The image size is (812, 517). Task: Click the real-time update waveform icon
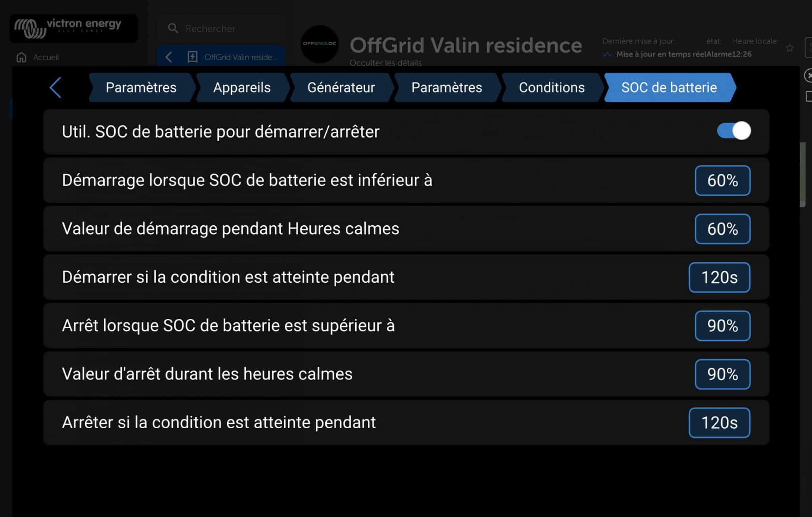(x=608, y=54)
